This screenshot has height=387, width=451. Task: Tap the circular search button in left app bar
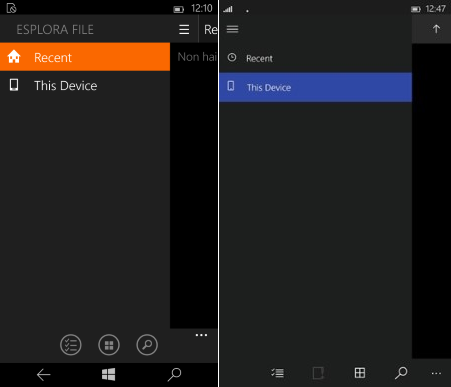click(x=147, y=345)
